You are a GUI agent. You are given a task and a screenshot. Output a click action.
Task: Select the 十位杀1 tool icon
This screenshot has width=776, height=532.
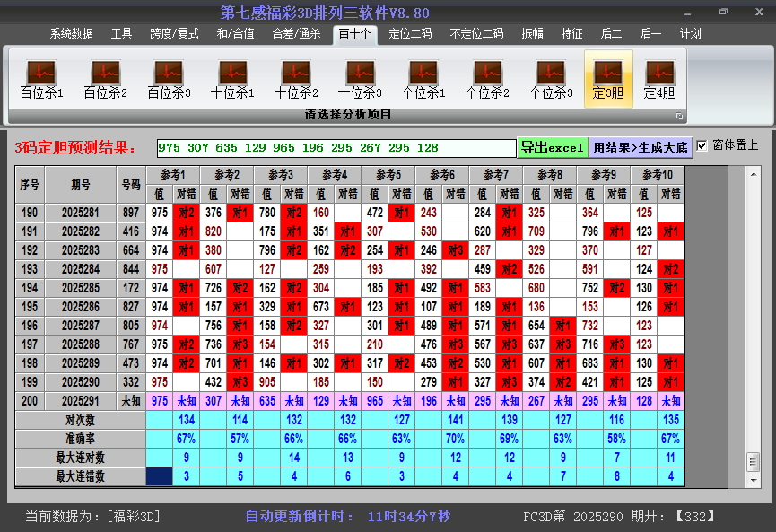point(232,76)
